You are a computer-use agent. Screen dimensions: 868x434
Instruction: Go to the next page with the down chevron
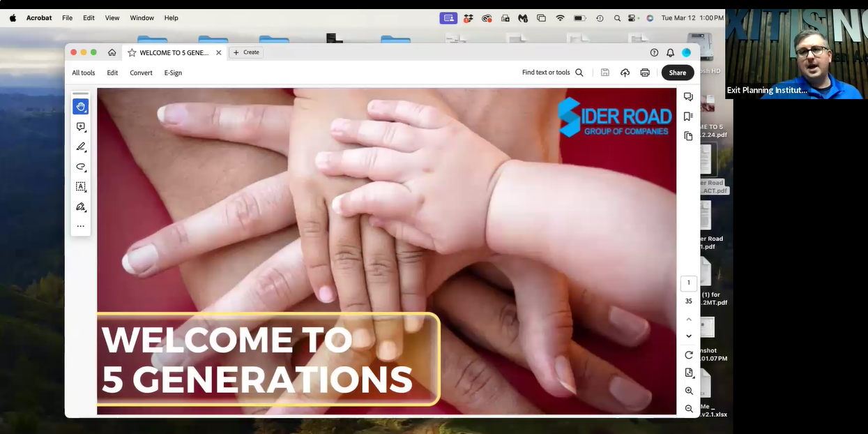(x=689, y=336)
